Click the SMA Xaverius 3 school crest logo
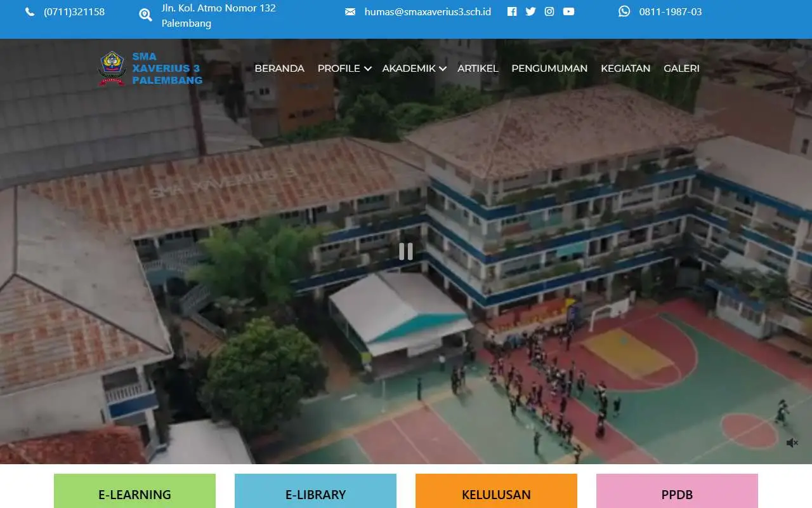The height and width of the screenshot is (508, 812). point(112,68)
